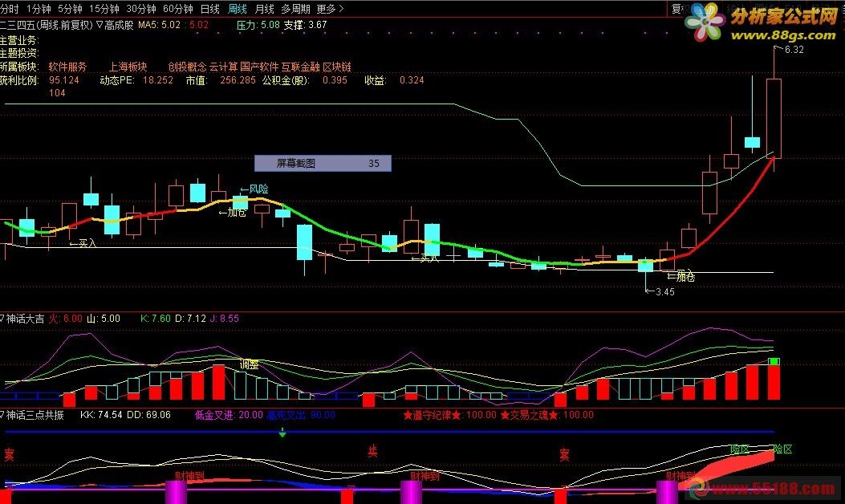Click the MA5: 5.02 value

pos(159,25)
